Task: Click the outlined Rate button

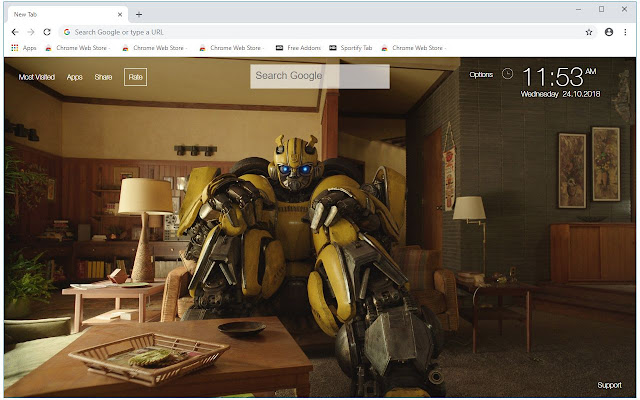Action: 136,77
